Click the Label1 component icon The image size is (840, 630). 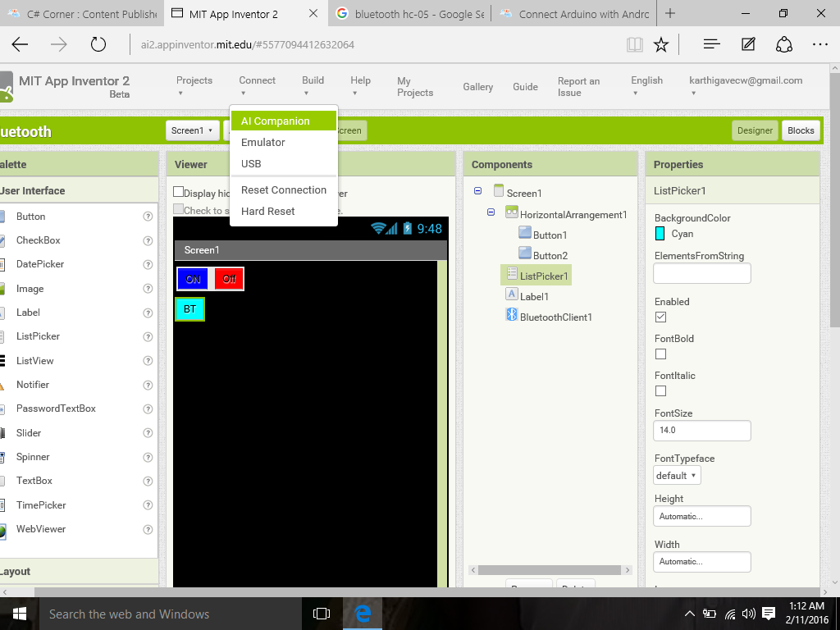(512, 294)
